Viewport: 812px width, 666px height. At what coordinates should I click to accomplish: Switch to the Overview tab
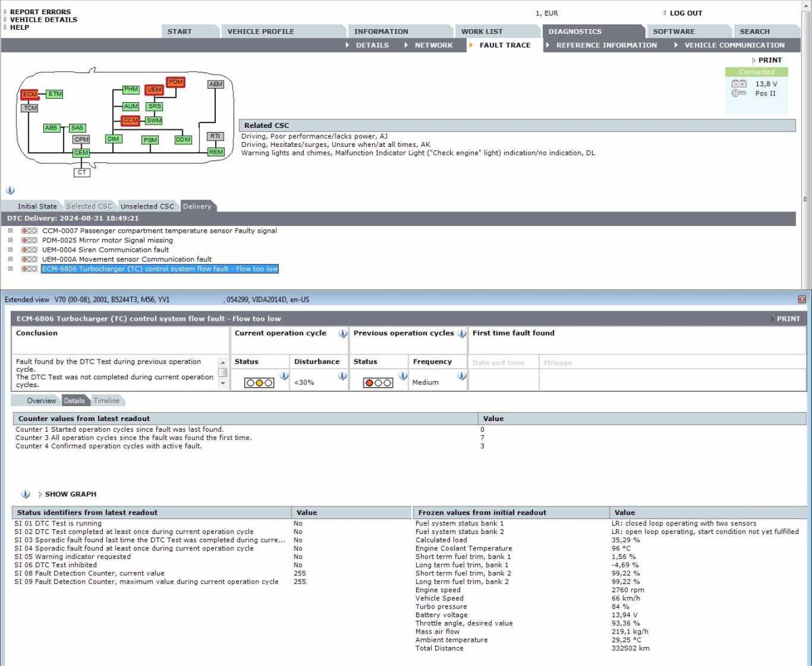41,401
